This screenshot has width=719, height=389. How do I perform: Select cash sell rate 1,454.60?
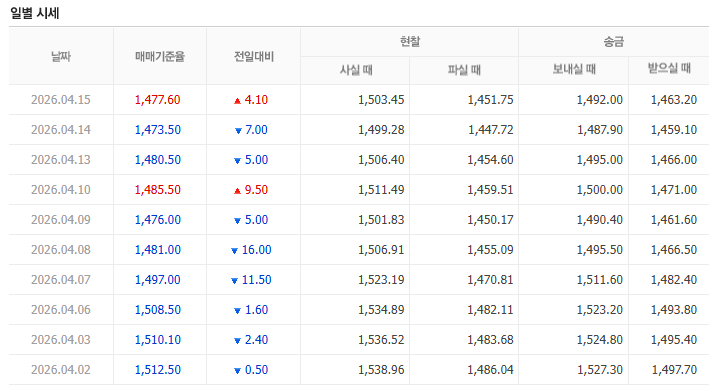pyautogui.click(x=490, y=160)
